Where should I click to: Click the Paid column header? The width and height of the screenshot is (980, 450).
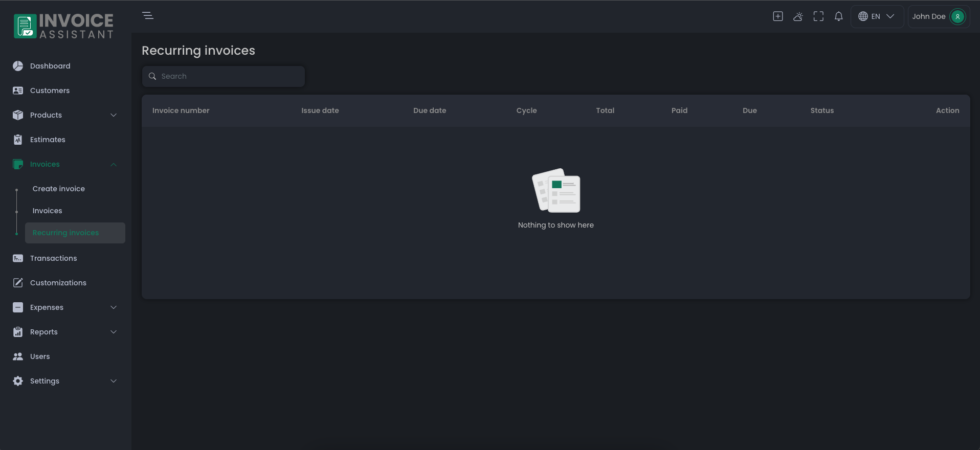tap(679, 110)
